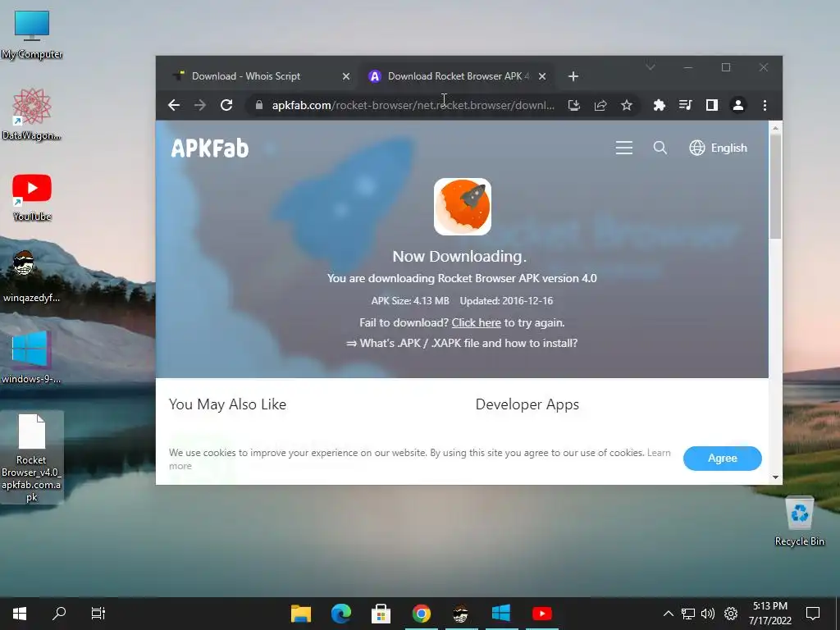840x630 pixels.
Task: Click the 'Click here' retry link
Action: pos(477,322)
